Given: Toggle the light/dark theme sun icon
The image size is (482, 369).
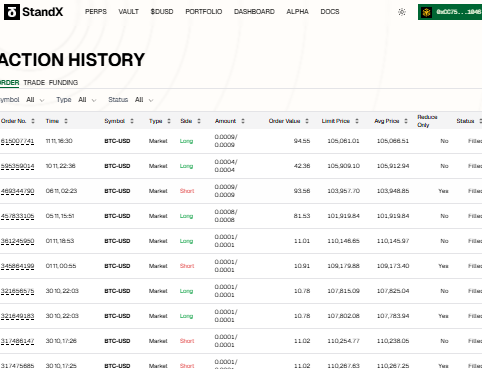Looking at the screenshot, I should (x=402, y=12).
